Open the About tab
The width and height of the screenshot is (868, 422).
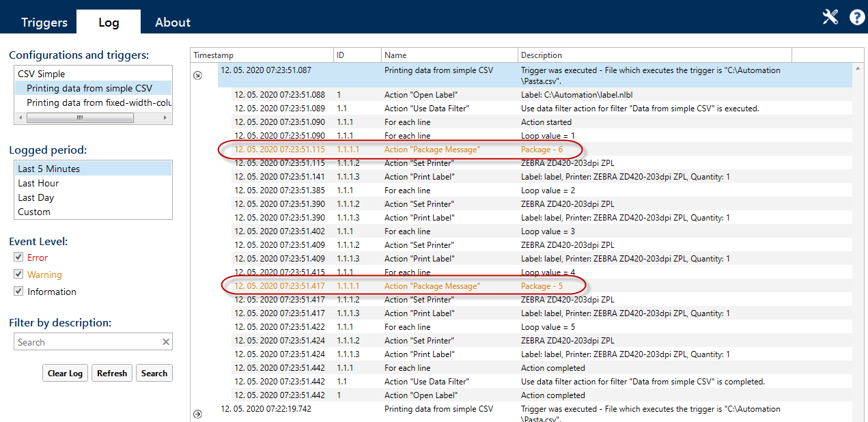click(173, 23)
